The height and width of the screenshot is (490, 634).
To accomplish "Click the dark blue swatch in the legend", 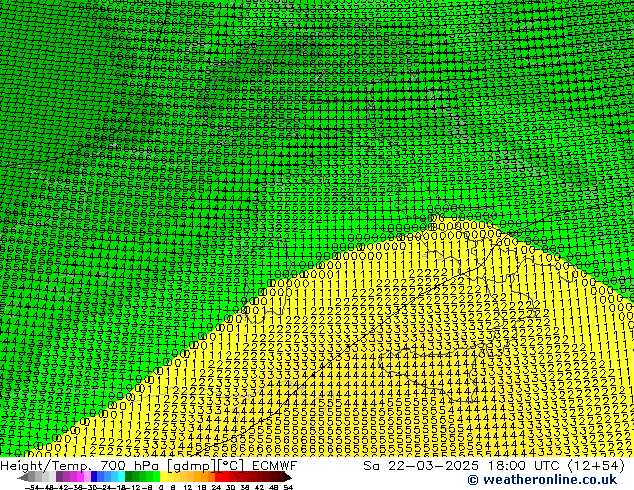I will (94, 476).
